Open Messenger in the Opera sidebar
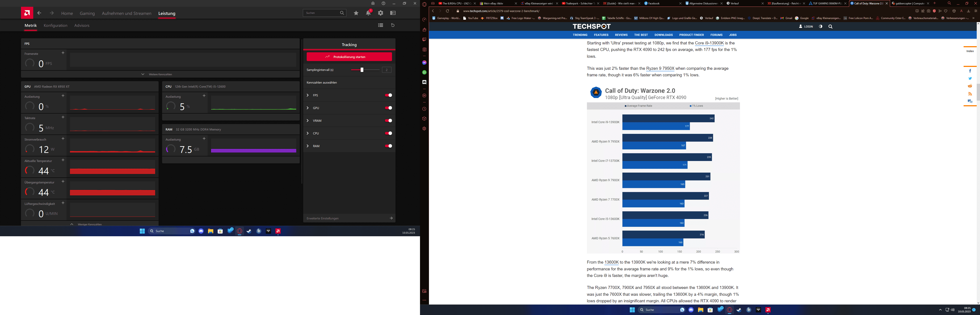The height and width of the screenshot is (315, 980). click(425, 62)
